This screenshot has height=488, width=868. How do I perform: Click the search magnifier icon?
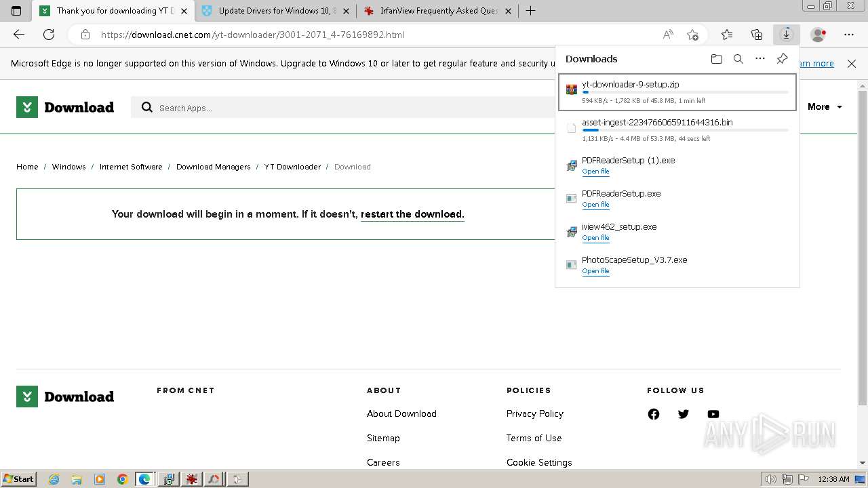(147, 107)
